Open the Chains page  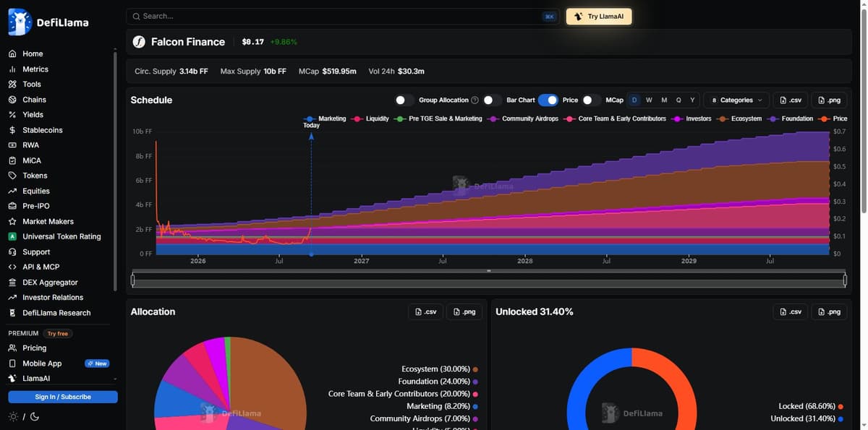point(34,100)
